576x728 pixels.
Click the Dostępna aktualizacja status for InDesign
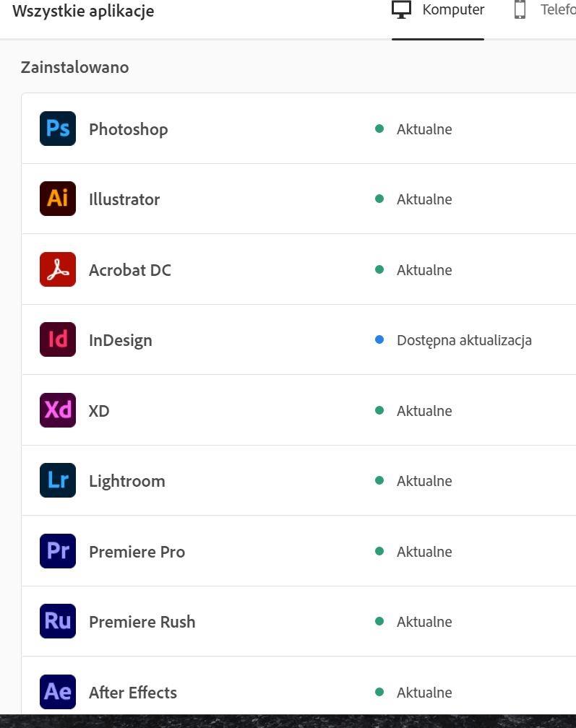(464, 340)
